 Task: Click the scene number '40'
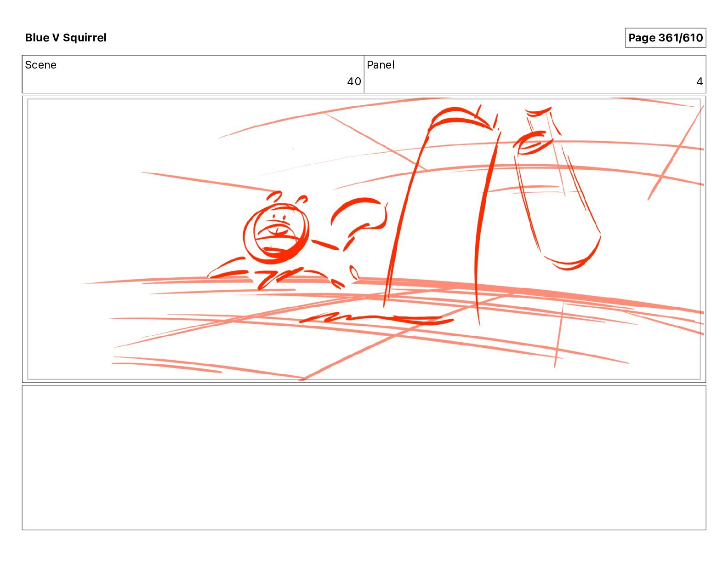354,81
